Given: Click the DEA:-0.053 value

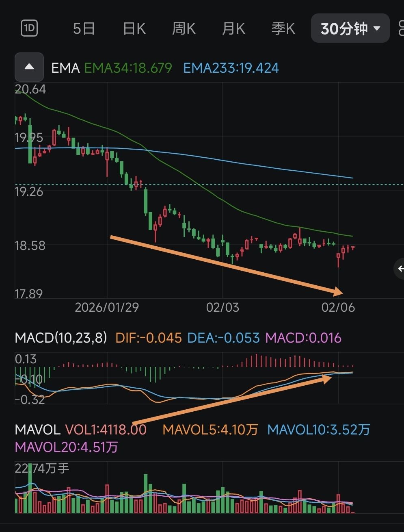Looking at the screenshot, I should pos(223,338).
